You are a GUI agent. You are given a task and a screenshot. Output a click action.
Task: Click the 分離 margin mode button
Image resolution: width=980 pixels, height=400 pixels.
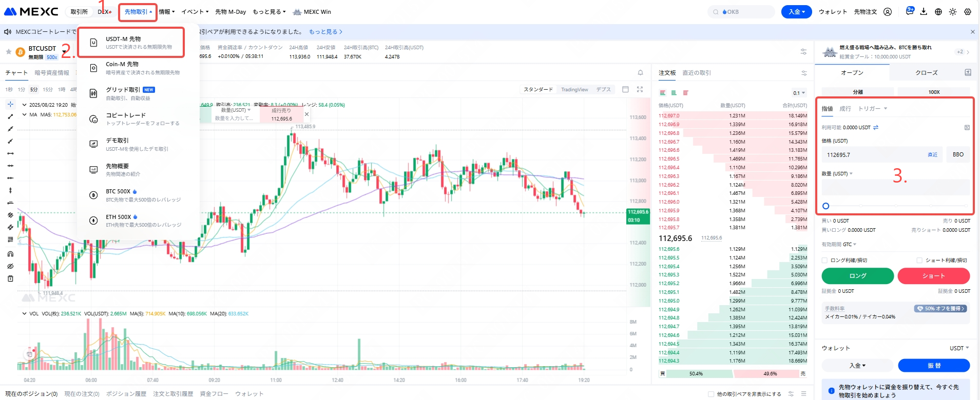(858, 92)
